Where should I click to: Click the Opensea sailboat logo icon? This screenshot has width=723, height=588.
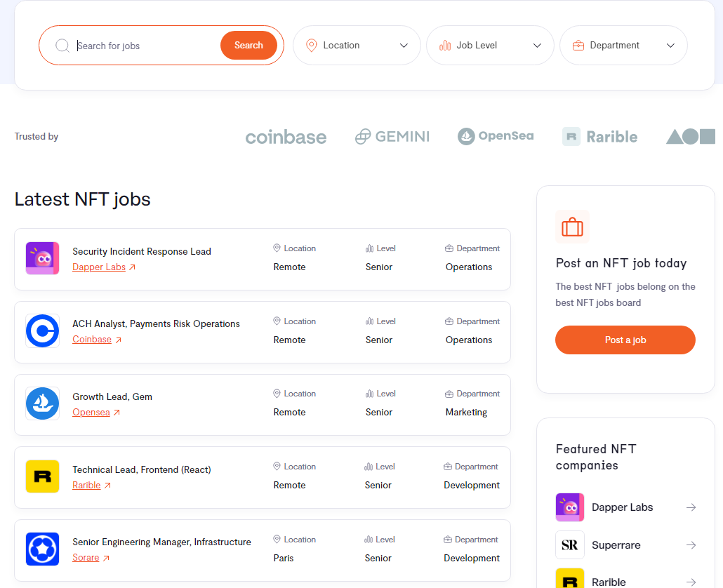[42, 403]
